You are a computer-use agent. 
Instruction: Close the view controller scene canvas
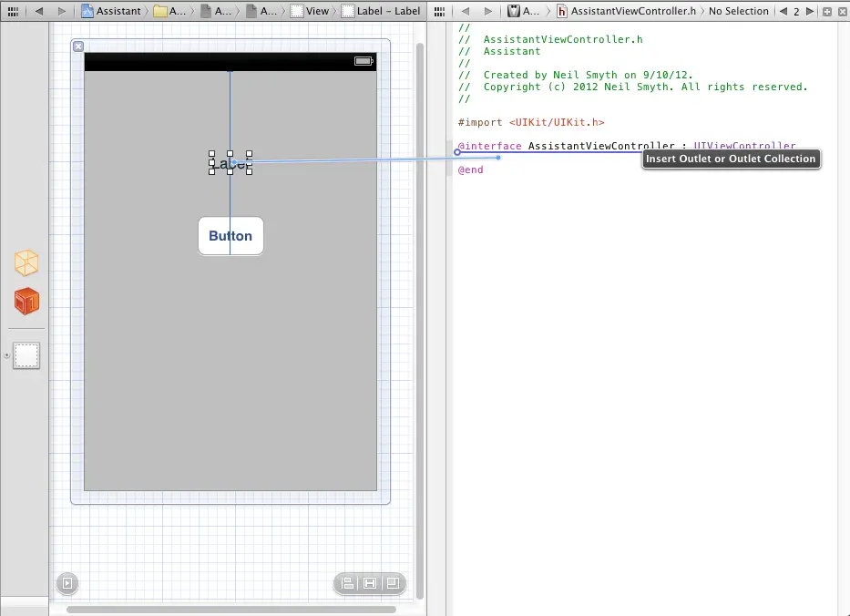coord(78,46)
